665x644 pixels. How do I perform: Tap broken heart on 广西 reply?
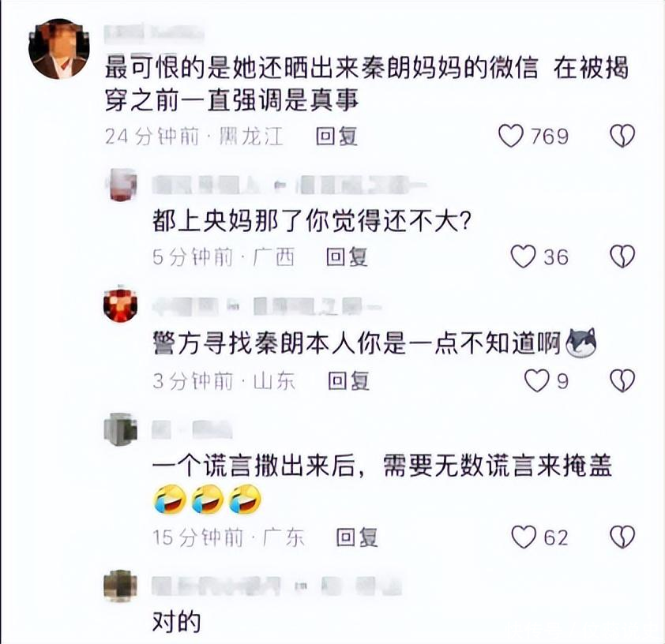622,256
